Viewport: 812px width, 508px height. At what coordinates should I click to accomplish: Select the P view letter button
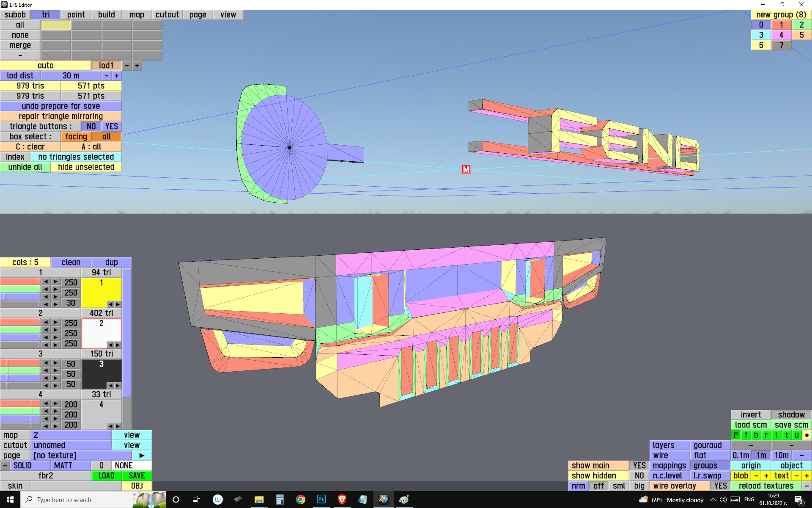coord(736,435)
